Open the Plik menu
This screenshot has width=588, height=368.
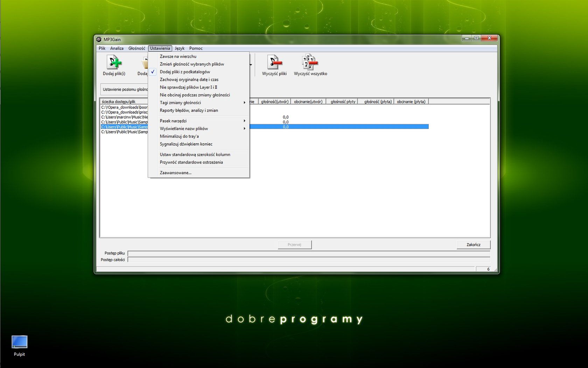102,48
